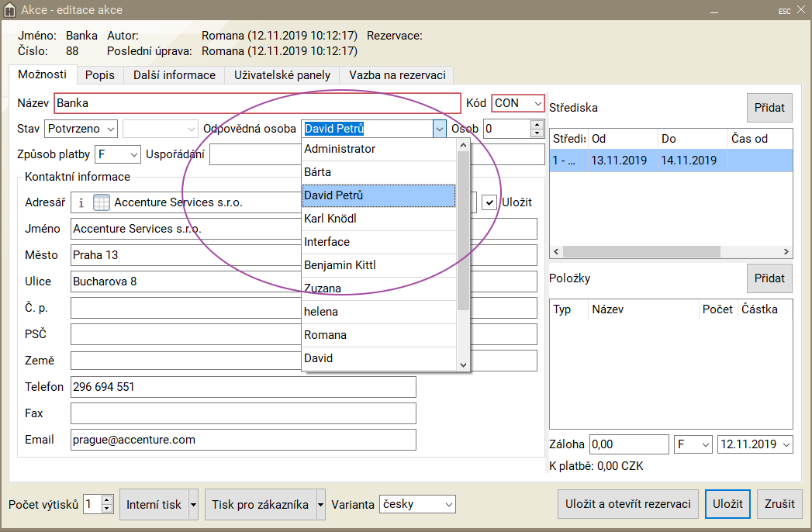Open the address book grid icon
812x532 pixels.
[102, 202]
